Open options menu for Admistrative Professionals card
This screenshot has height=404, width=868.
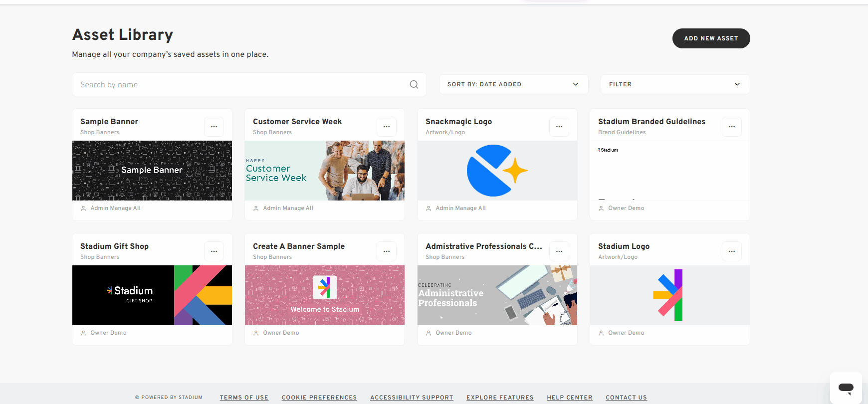[x=559, y=251]
